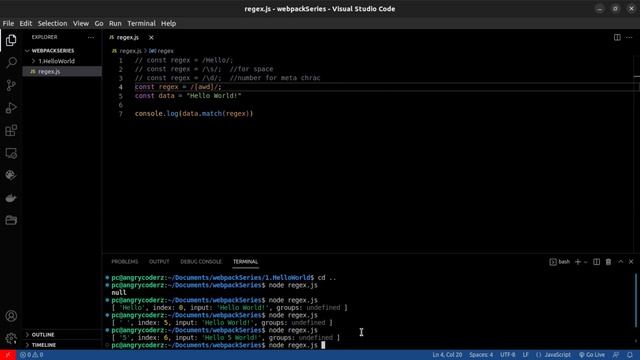
Task: Select the Terminal panel tab
Action: click(245, 262)
